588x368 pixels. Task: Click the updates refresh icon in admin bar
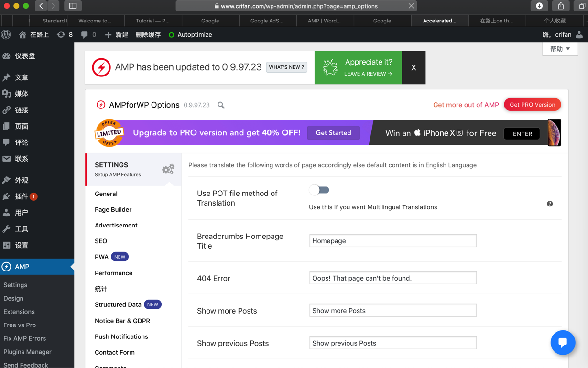[61, 34]
